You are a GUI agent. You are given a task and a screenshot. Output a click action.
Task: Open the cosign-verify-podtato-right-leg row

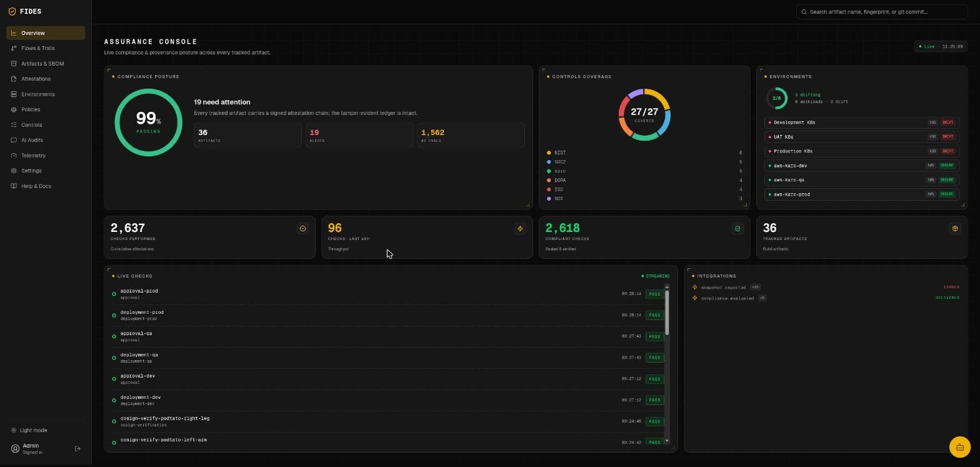pos(387,421)
